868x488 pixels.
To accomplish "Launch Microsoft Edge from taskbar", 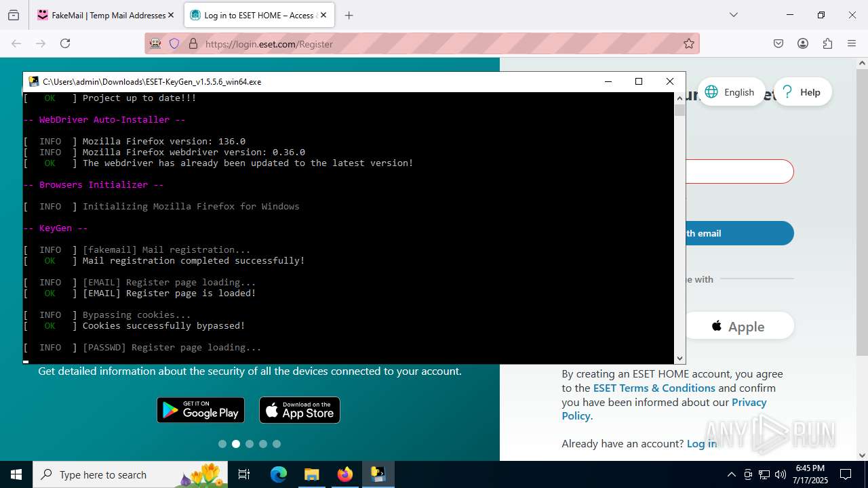I will click(x=279, y=474).
